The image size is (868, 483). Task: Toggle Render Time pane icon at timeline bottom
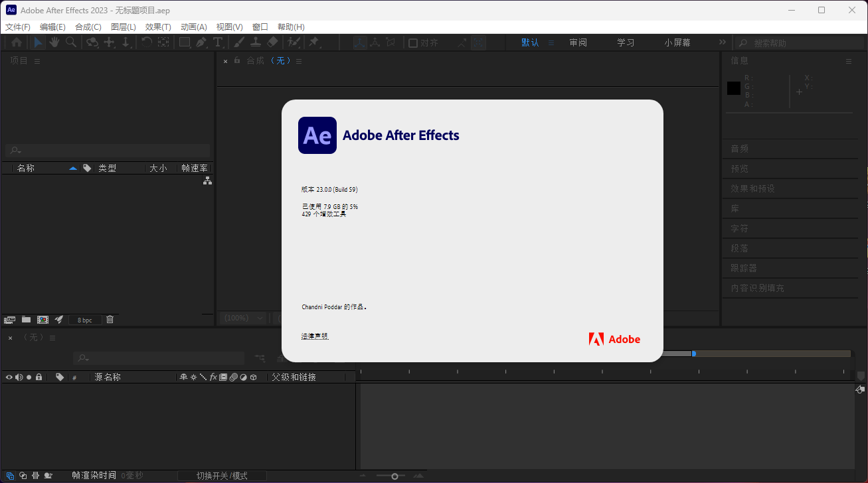coord(48,476)
